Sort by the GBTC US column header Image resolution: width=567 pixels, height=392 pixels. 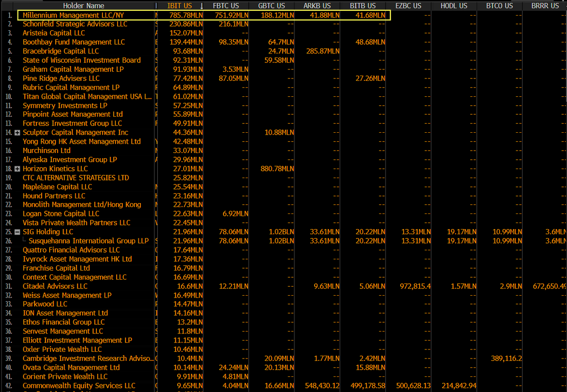pos(272,6)
